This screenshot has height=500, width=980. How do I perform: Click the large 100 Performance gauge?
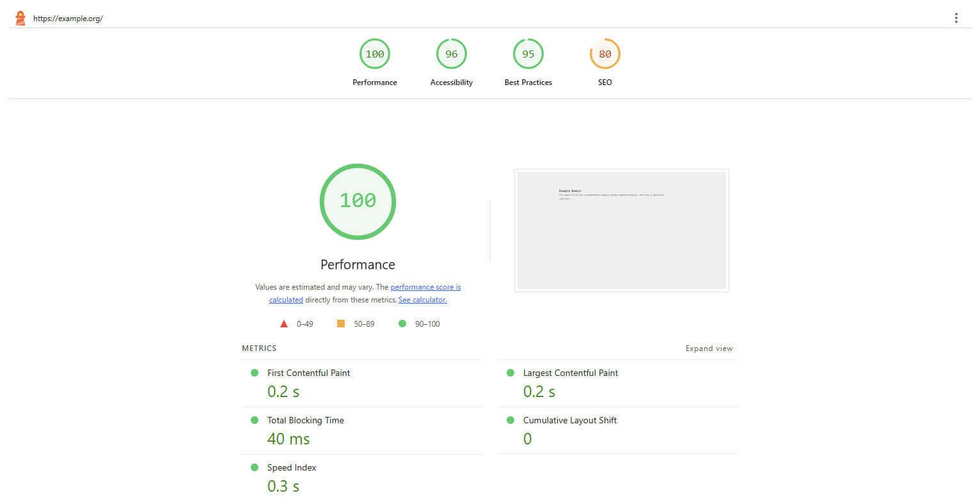[x=358, y=201]
